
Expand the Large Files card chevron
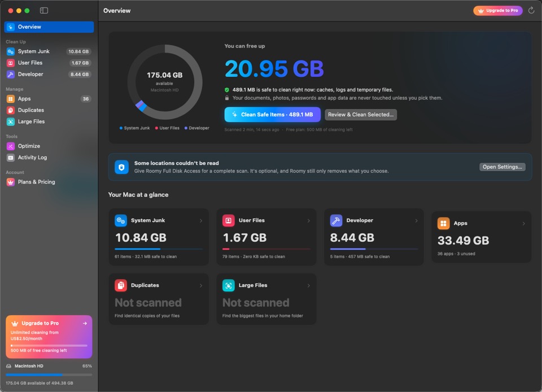tap(309, 286)
